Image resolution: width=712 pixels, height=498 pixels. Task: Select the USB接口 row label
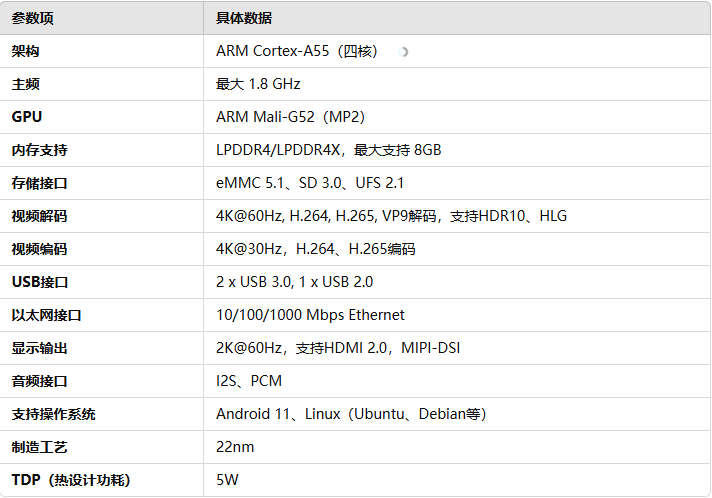(40, 282)
